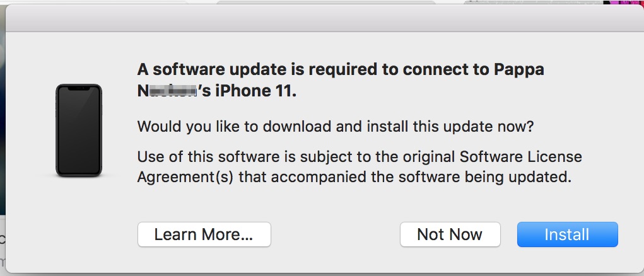Click "Use of this software" text
The image size is (644, 276).
[x=201, y=156]
